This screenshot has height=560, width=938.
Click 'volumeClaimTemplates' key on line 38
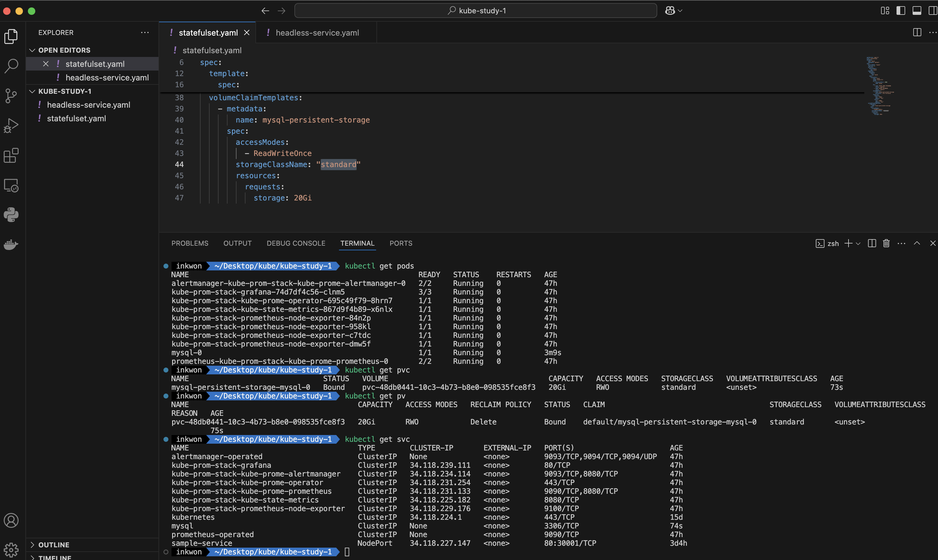coord(254,98)
